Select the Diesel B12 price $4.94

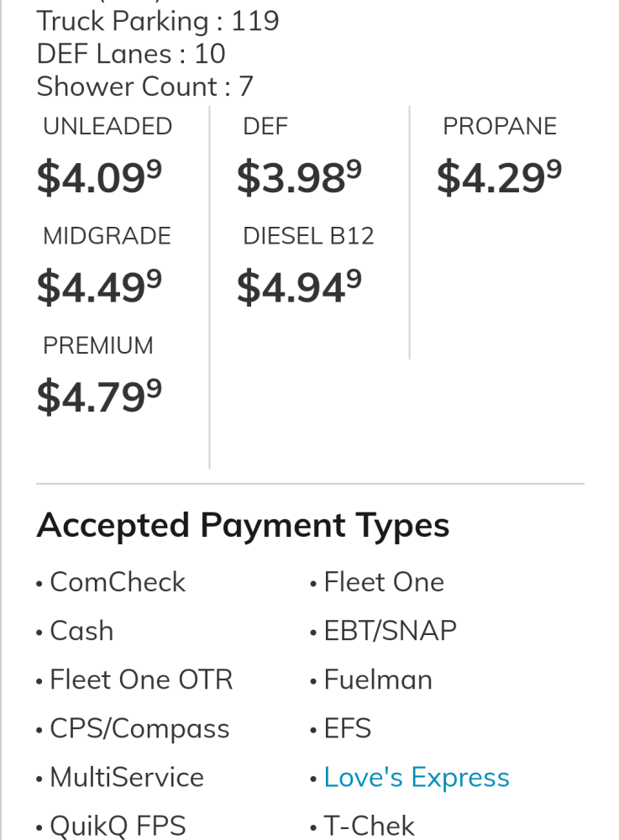299,287
